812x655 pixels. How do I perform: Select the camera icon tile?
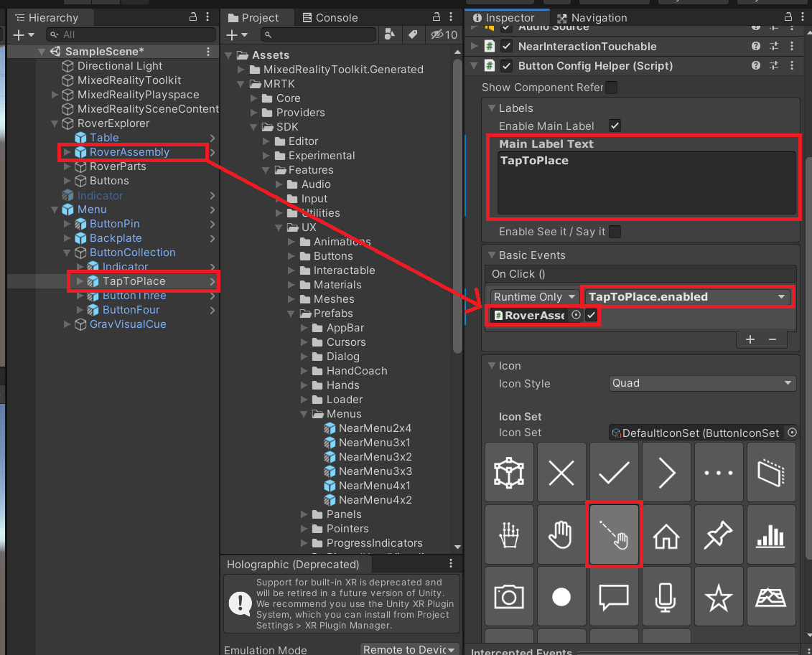pos(509,597)
